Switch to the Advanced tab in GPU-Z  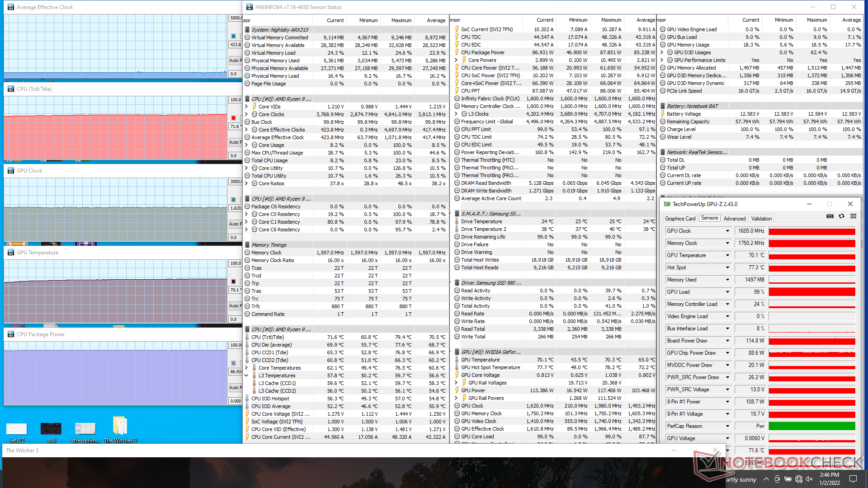734,218
